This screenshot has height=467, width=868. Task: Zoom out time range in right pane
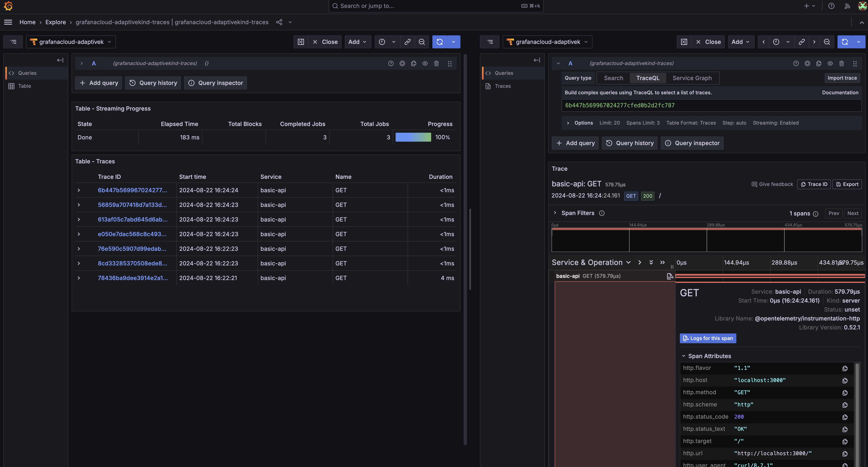[827, 42]
